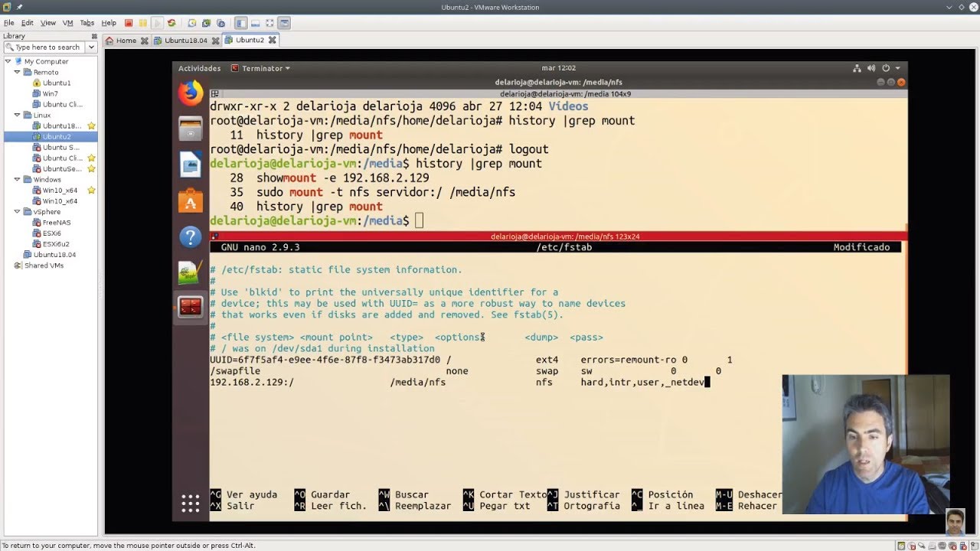Click the power icon in Ubuntu top bar
The height and width of the screenshot is (551, 980).
886,68
